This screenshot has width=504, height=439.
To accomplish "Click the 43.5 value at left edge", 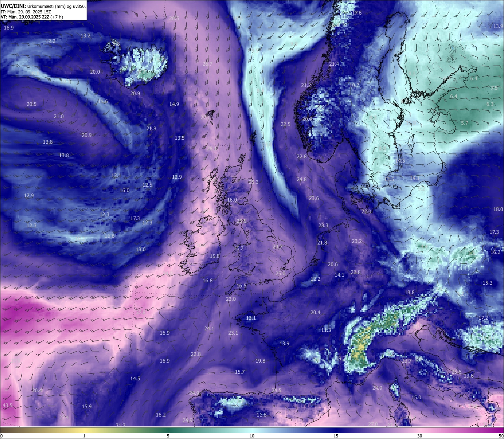I will click(x=7, y=405).
